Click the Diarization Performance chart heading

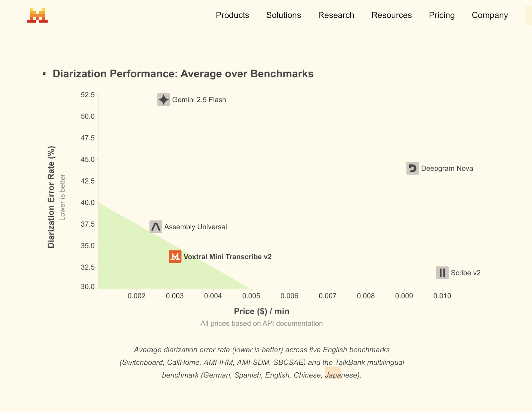pyautogui.click(x=183, y=74)
